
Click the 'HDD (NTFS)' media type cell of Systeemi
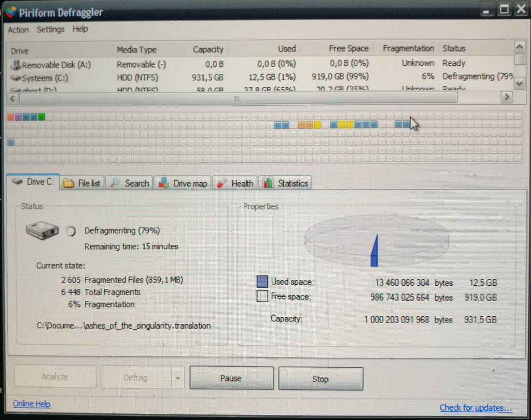click(137, 78)
